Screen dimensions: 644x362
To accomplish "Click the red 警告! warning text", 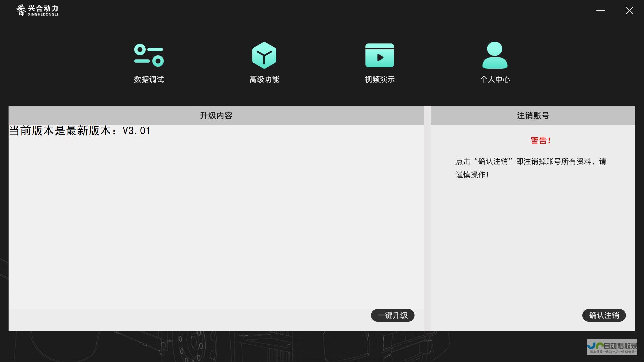I will click(541, 140).
